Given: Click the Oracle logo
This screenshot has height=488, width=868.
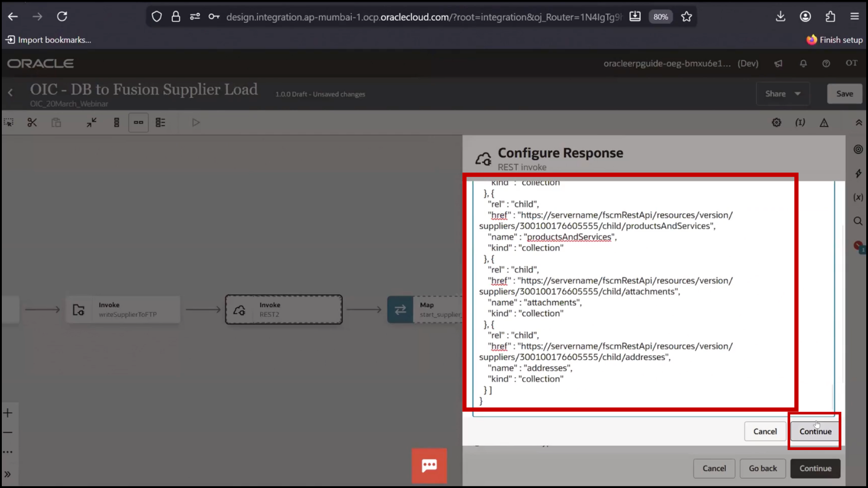Looking at the screenshot, I should (40, 63).
